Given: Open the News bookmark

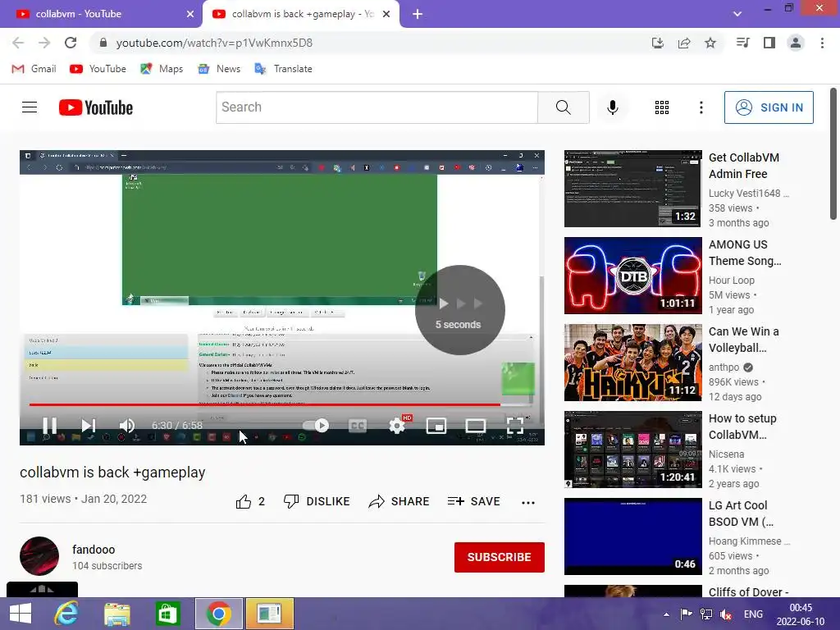Looking at the screenshot, I should coord(219,69).
